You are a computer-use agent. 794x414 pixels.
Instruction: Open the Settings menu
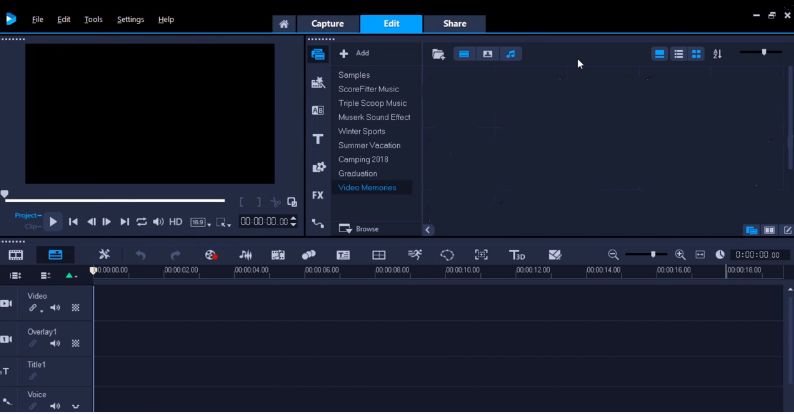click(130, 19)
